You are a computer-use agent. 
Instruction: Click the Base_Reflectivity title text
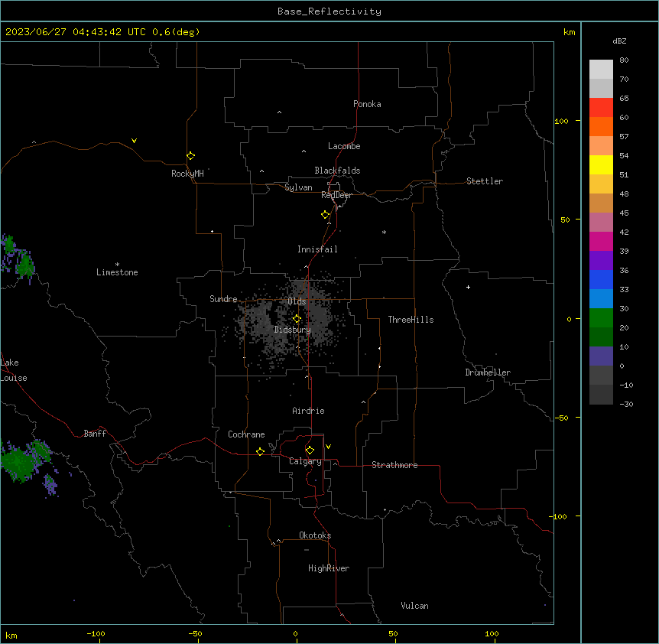(x=329, y=11)
